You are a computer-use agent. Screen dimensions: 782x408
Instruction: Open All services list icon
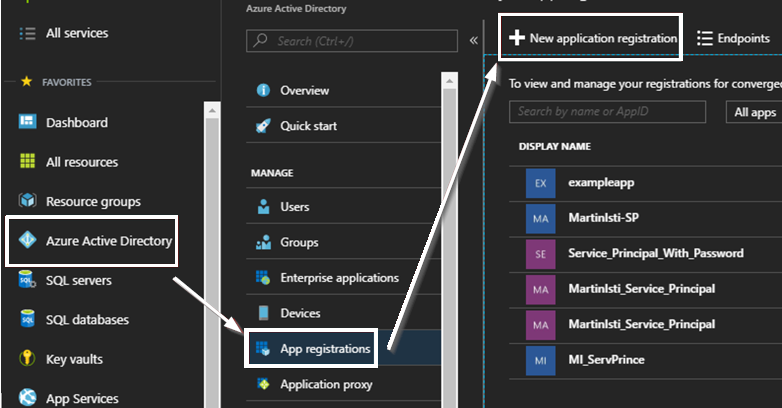[x=27, y=33]
